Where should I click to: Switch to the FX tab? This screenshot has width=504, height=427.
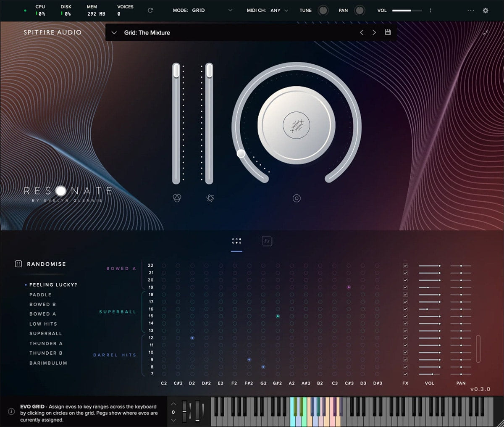[267, 241]
